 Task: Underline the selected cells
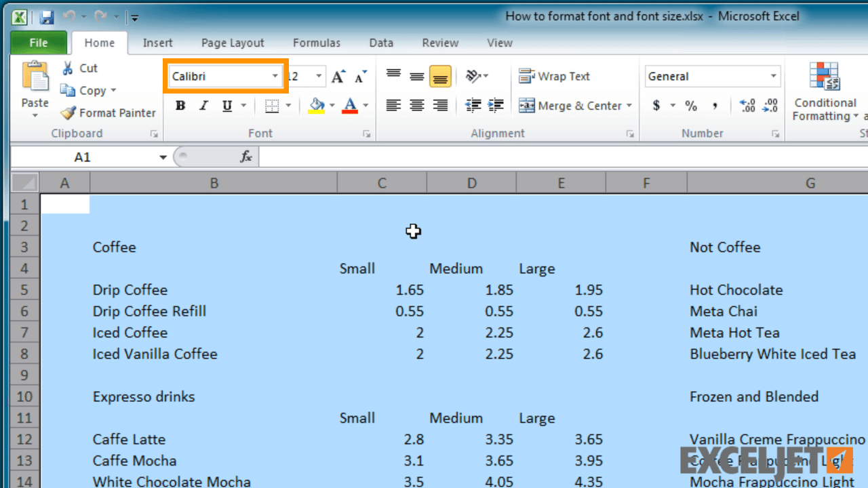point(226,106)
